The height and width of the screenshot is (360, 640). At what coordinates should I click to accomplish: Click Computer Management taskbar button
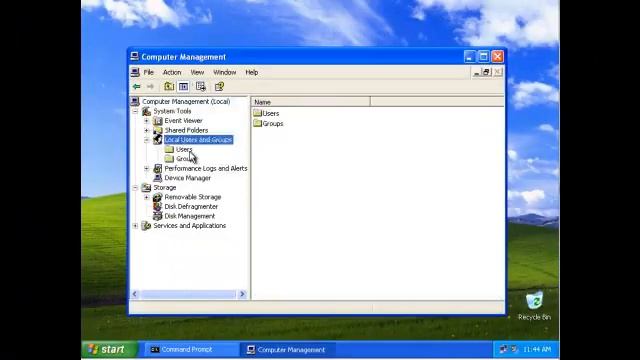click(287, 350)
